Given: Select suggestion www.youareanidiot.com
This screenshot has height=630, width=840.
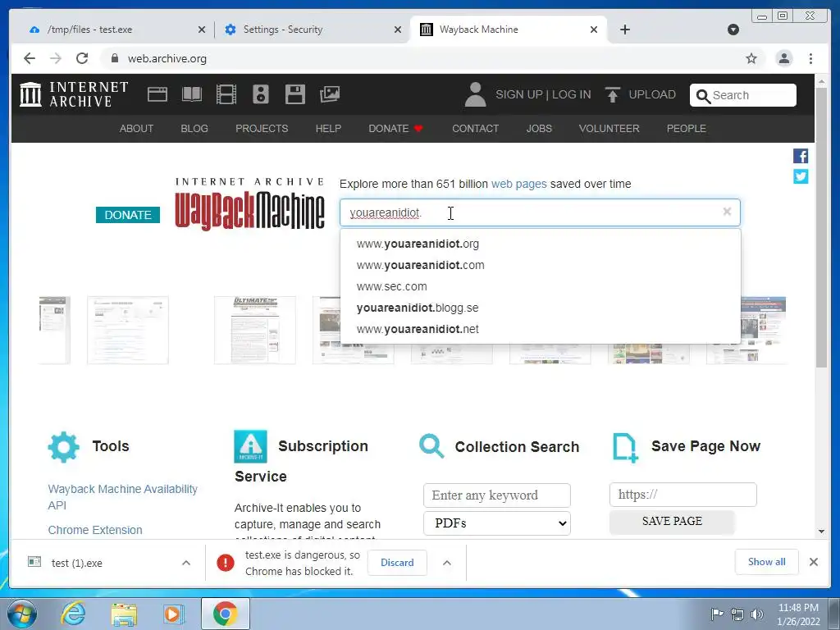Looking at the screenshot, I should coord(541,265).
